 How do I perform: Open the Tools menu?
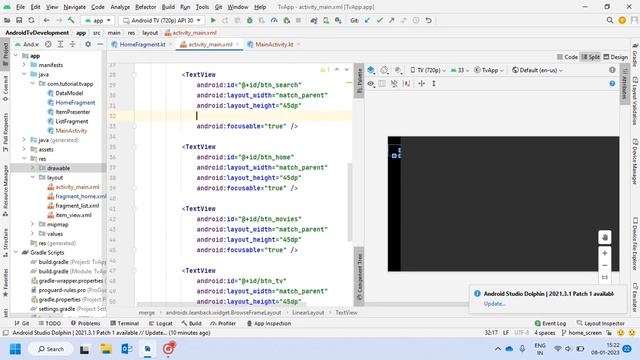pos(202,7)
